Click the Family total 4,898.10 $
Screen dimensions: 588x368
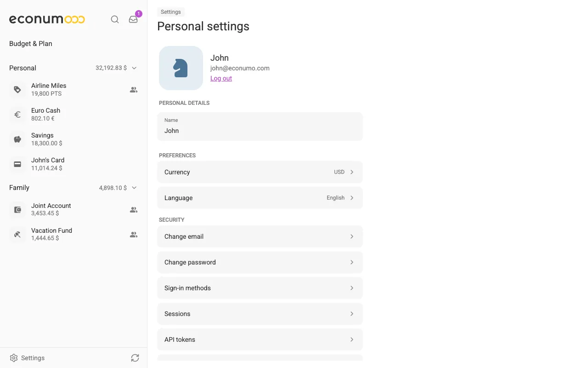[113, 188]
